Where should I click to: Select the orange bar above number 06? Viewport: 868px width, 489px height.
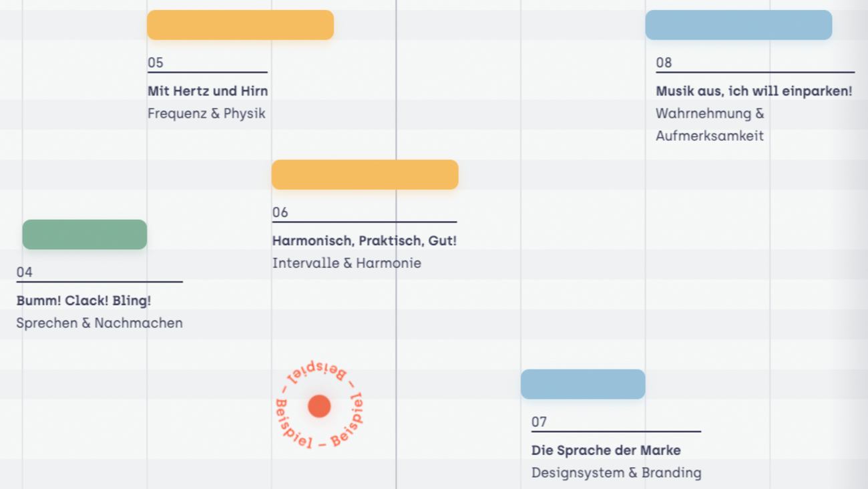click(365, 174)
